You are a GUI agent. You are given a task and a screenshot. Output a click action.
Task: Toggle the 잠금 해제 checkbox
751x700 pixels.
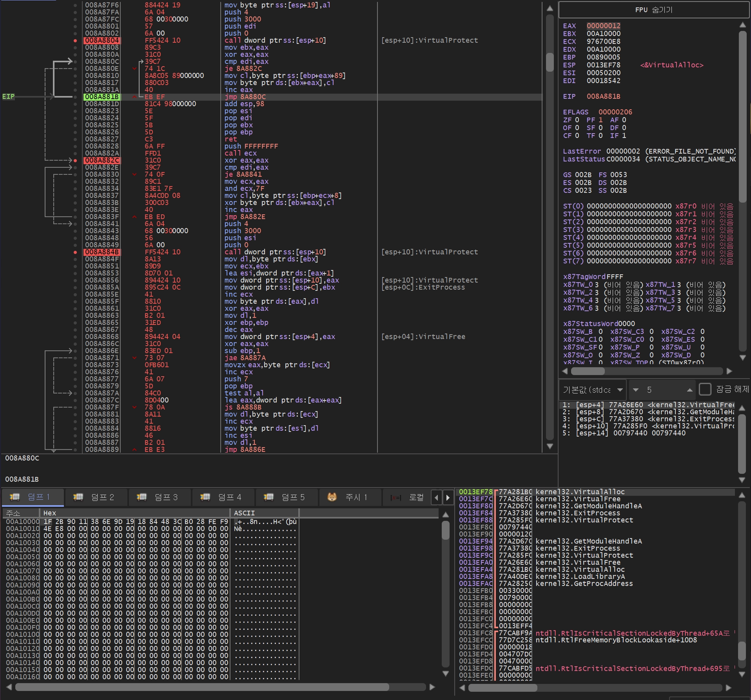pyautogui.click(x=705, y=389)
